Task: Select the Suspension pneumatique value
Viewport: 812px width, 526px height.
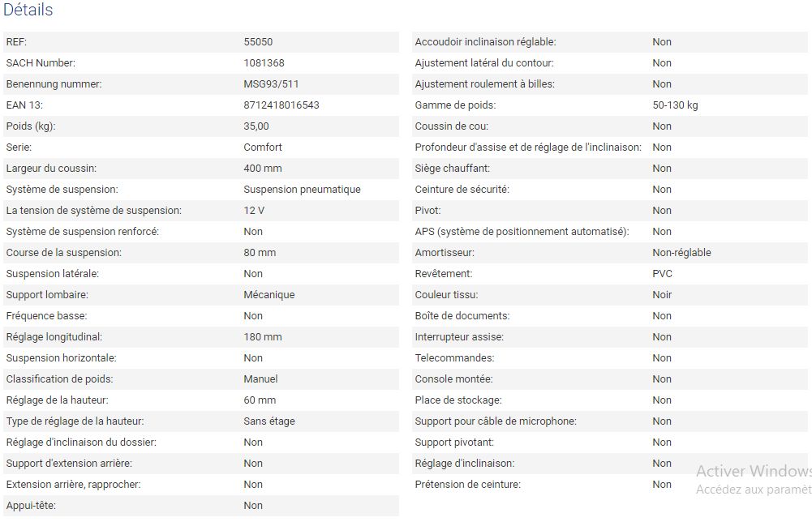Action: point(302,190)
